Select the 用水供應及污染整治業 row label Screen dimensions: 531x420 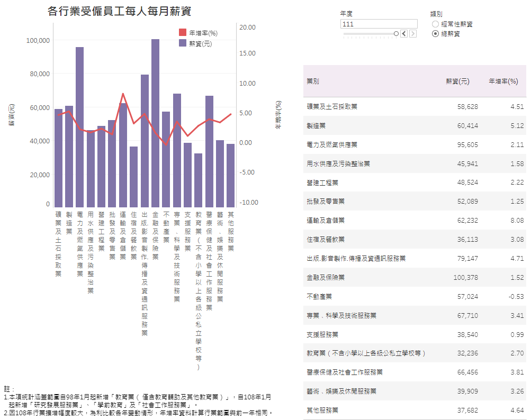pos(338,163)
